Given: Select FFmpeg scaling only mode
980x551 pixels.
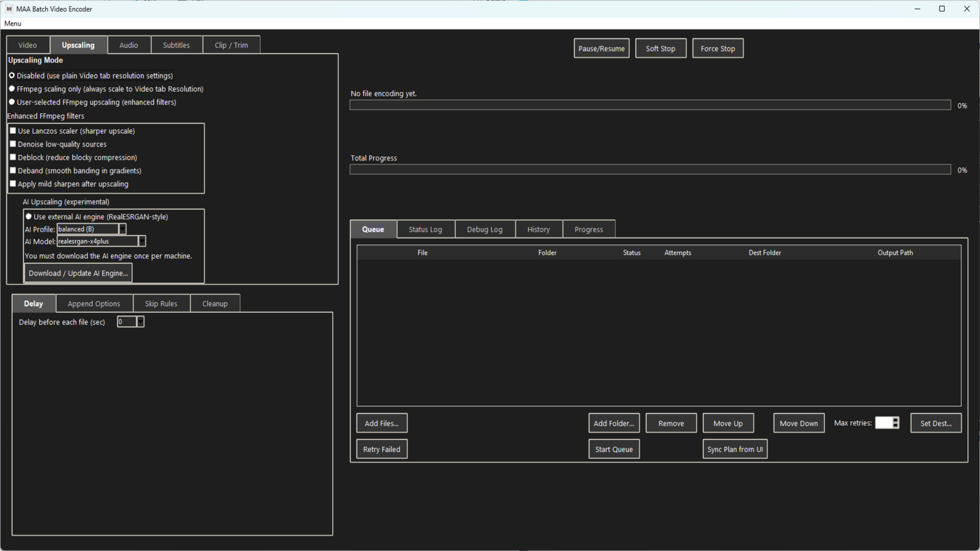Looking at the screenshot, I should 12,88.
